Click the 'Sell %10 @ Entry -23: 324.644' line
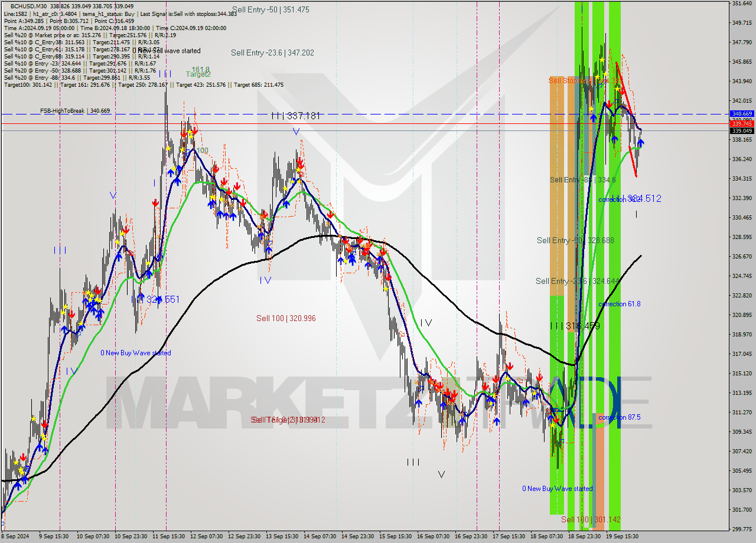This screenshot has width=756, height=543. [x=80, y=63]
